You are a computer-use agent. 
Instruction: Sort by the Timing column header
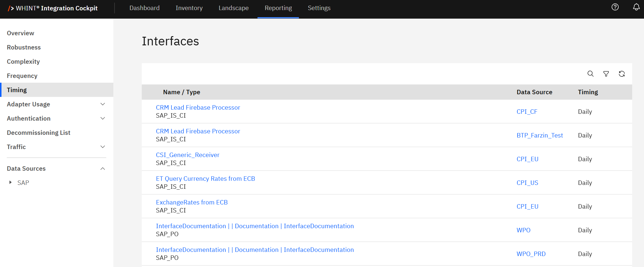588,92
